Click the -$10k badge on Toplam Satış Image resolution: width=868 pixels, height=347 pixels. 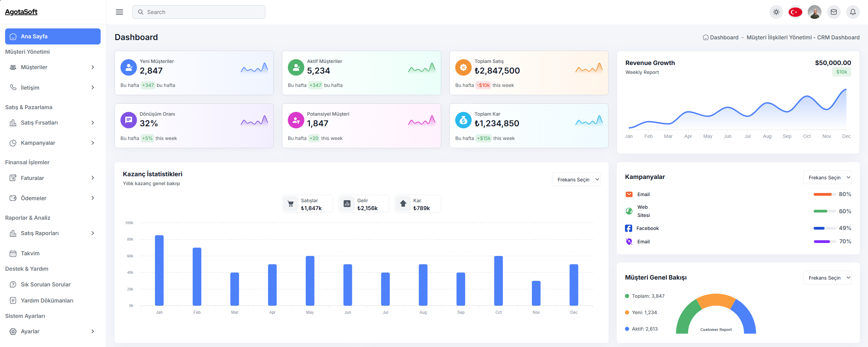[x=484, y=86]
